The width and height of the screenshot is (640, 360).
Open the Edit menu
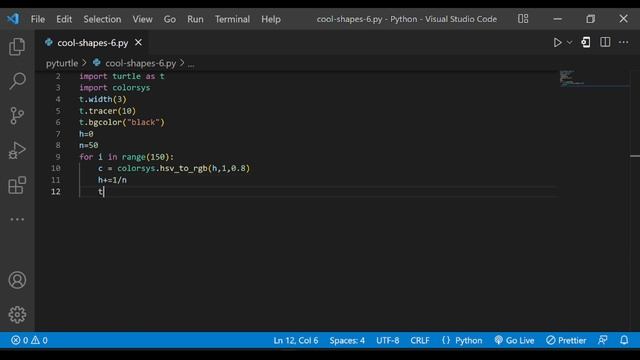point(64,19)
